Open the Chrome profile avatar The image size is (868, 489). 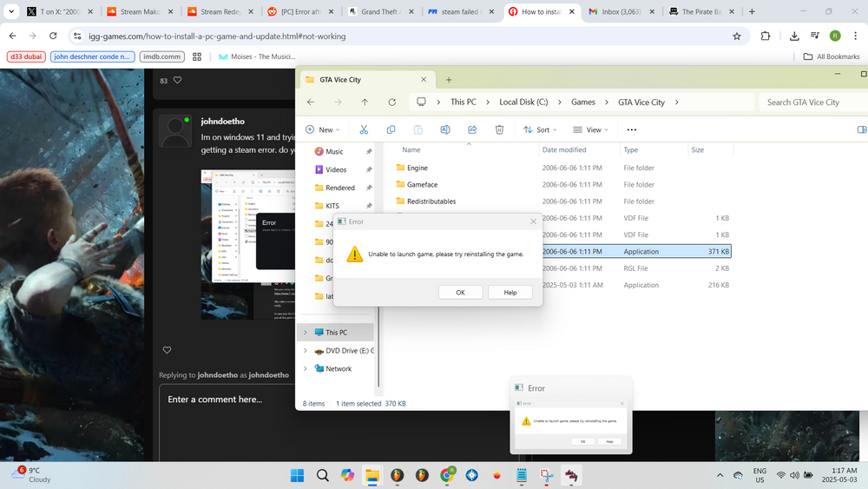pyautogui.click(x=835, y=36)
